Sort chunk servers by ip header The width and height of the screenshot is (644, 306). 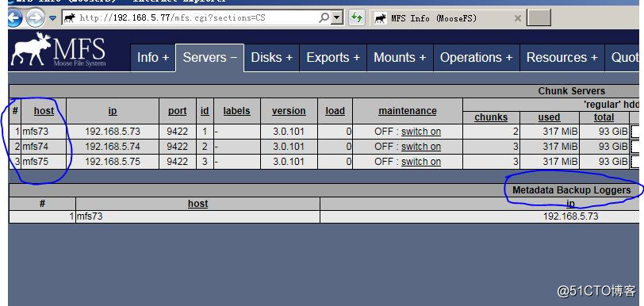[x=113, y=111]
